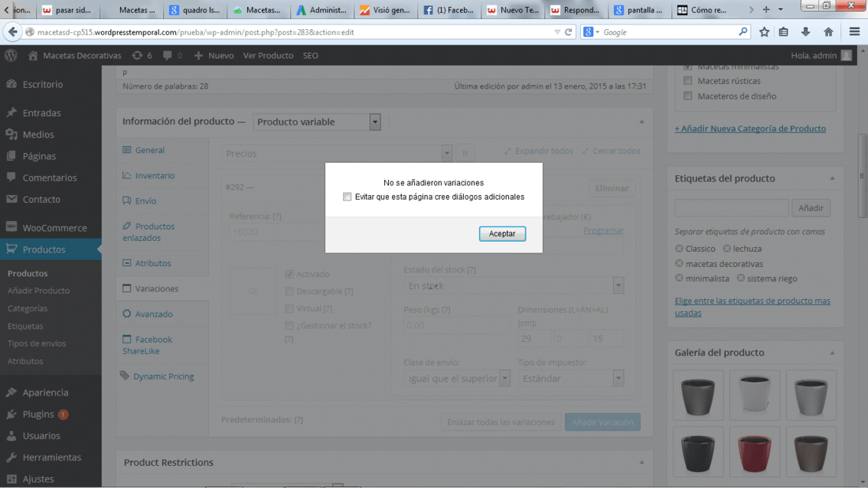Open the Estado del stock dropdown
This screenshot has height=488, width=868.
pyautogui.click(x=513, y=286)
